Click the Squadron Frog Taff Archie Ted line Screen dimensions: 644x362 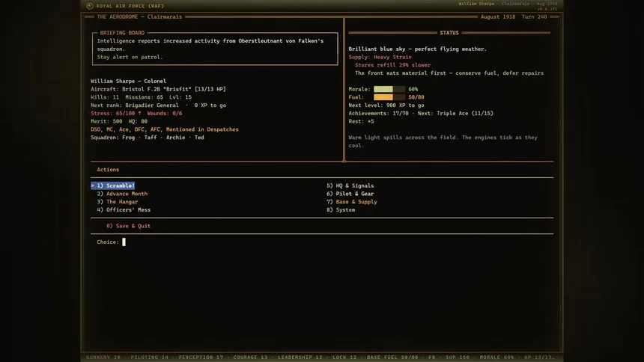point(148,138)
